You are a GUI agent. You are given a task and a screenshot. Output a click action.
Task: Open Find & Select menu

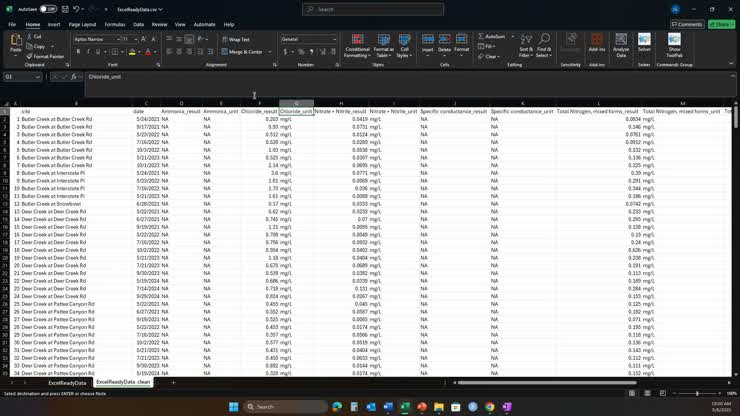coord(544,46)
